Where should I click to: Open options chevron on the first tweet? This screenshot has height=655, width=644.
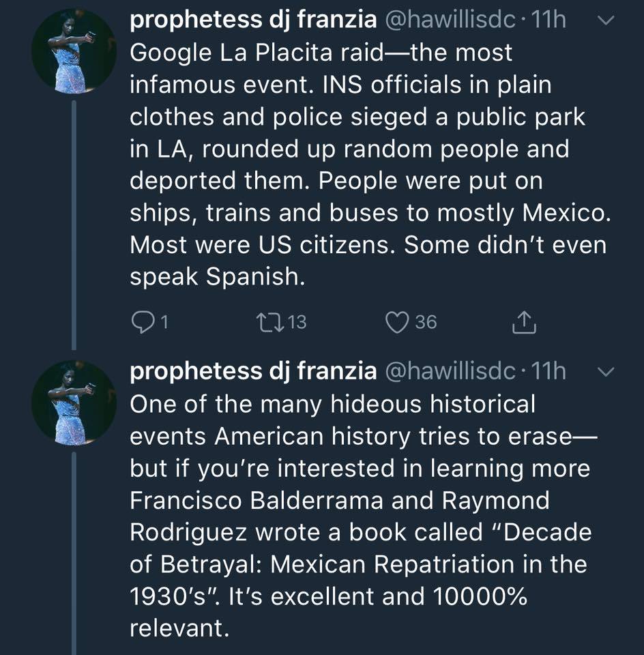(x=606, y=21)
